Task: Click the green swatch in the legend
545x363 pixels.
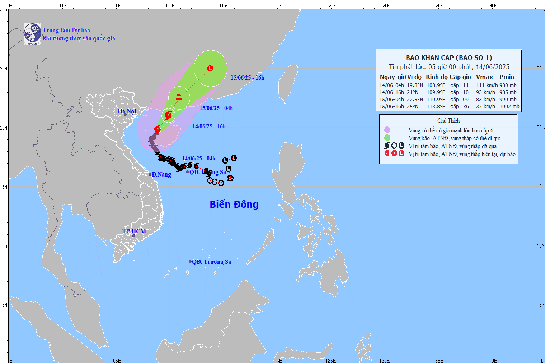Action: (x=387, y=138)
